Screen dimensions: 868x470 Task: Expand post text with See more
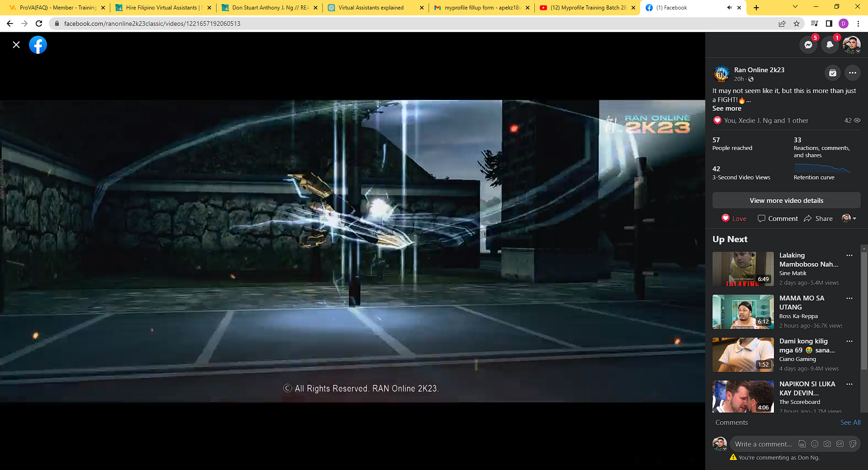click(x=727, y=108)
